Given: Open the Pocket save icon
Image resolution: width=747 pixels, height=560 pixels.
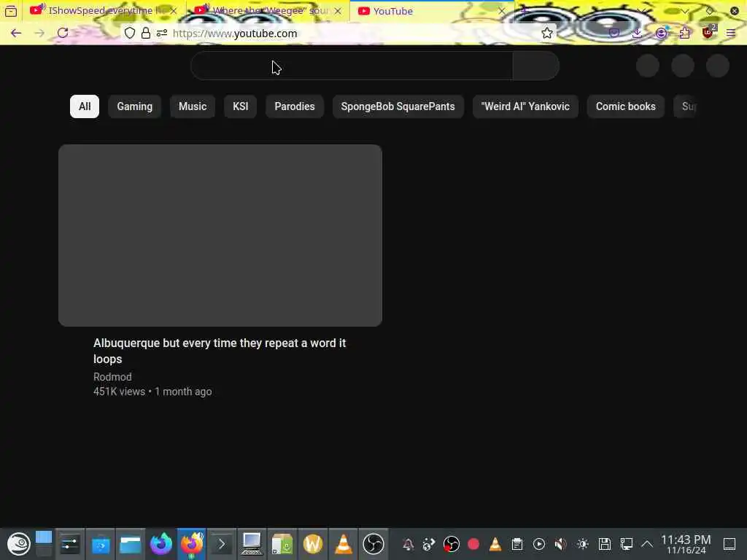Looking at the screenshot, I should (x=614, y=33).
